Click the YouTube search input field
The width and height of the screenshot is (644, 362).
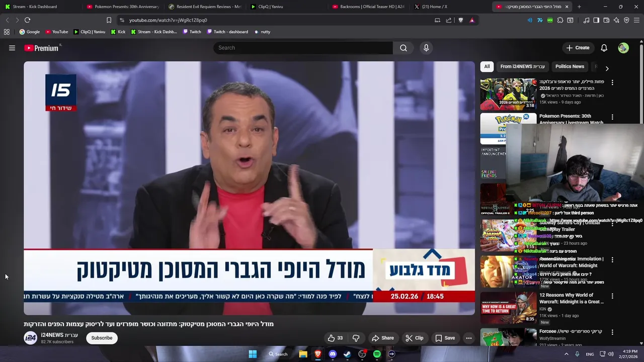click(303, 48)
